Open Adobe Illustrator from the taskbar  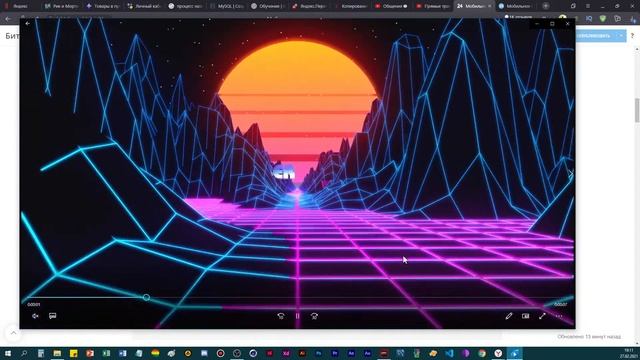tap(302, 353)
